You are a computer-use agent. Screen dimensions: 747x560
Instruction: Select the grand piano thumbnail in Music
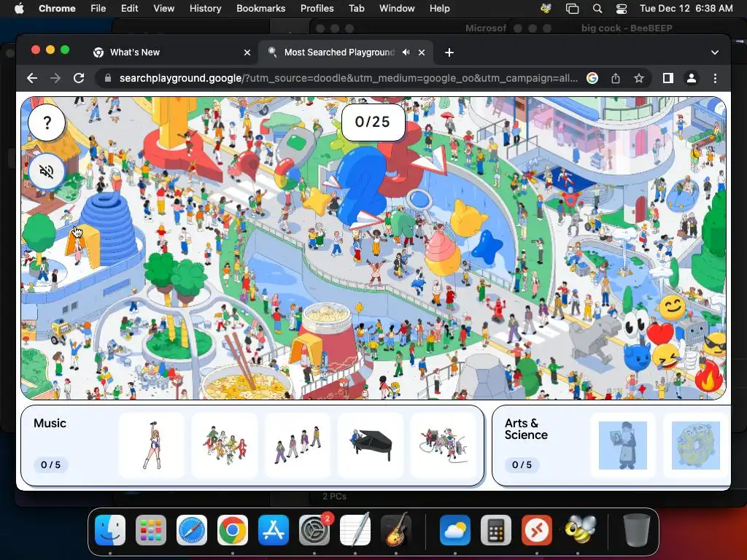pyautogui.click(x=371, y=446)
